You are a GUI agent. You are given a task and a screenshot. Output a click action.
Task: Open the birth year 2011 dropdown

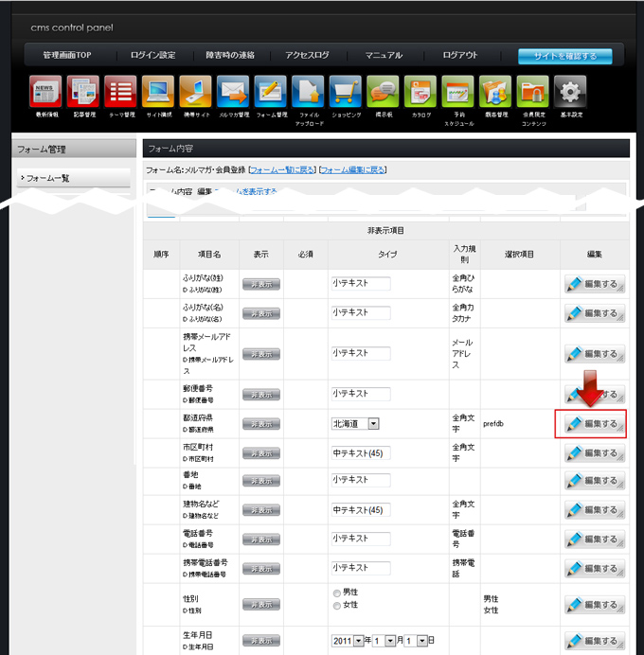359,641
